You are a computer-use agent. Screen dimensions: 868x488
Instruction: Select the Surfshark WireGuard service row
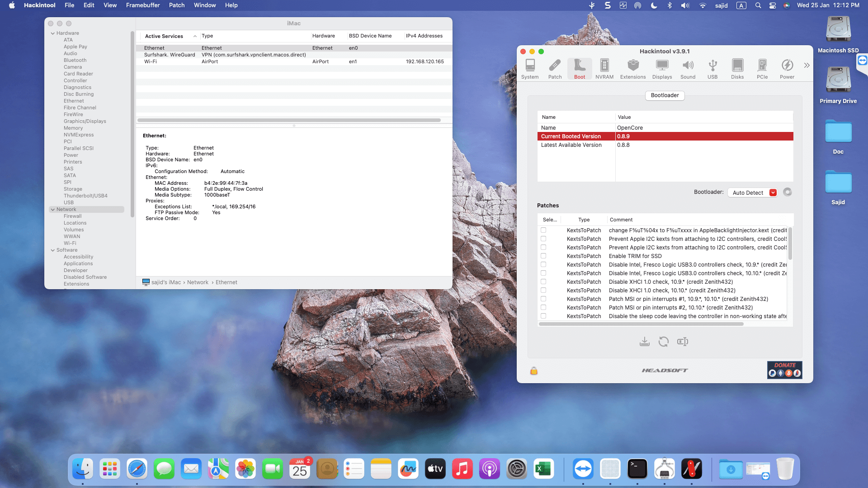point(294,55)
